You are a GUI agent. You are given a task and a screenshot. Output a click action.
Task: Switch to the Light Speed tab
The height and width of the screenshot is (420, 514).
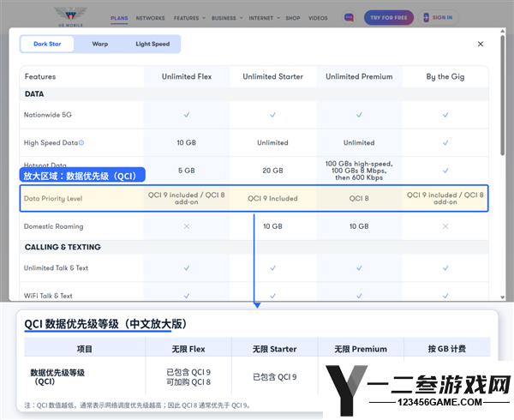coord(152,44)
